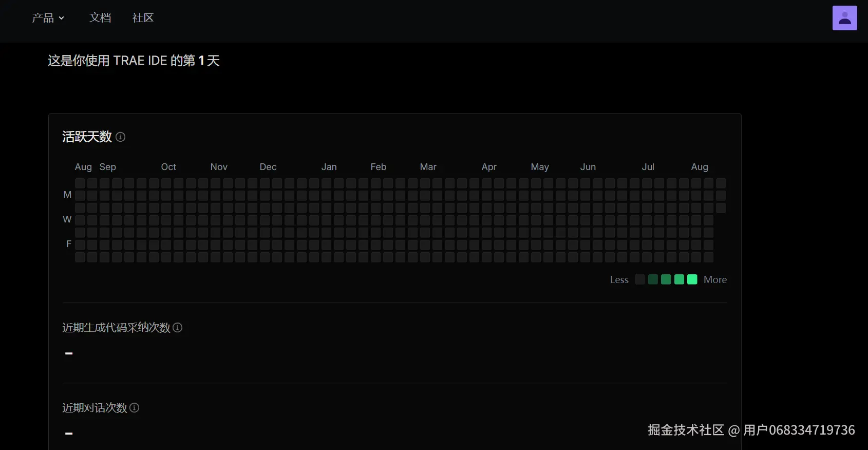868x450 pixels.
Task: Select last heatmap cell in Monday row
Action: point(721,195)
